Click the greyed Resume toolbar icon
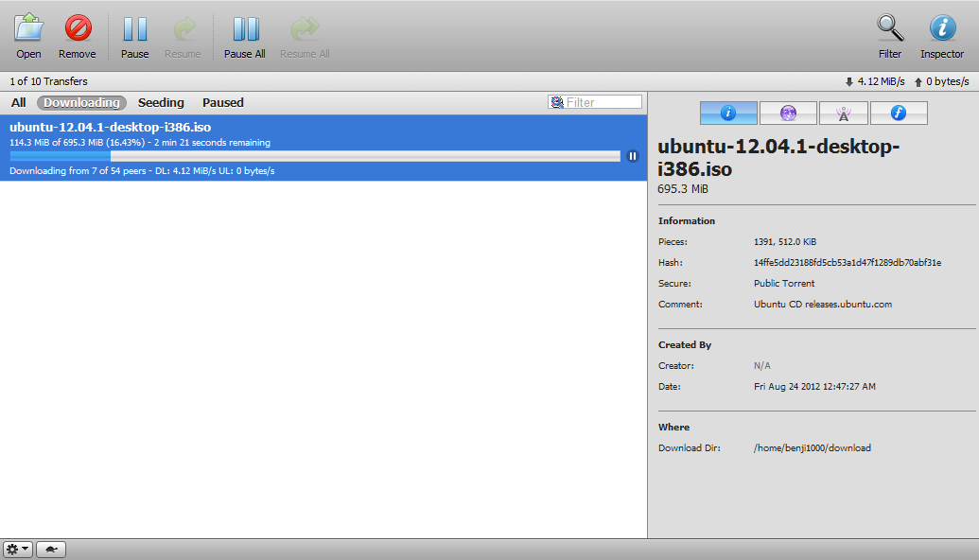 coord(183,36)
